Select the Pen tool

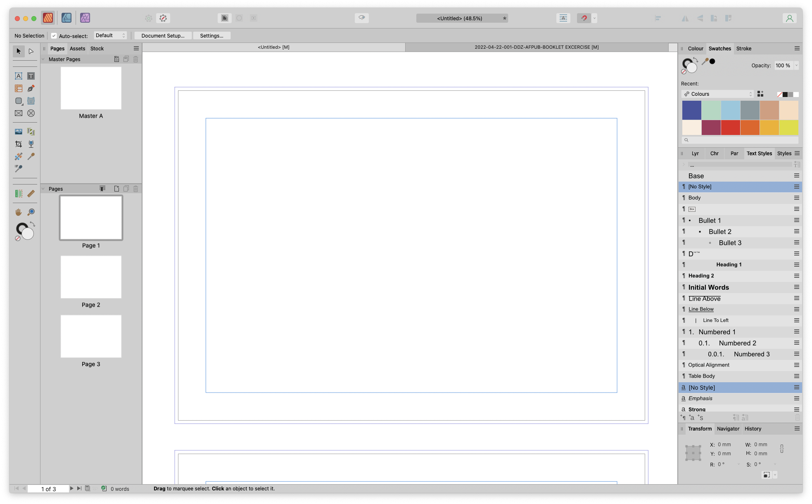coord(31,88)
